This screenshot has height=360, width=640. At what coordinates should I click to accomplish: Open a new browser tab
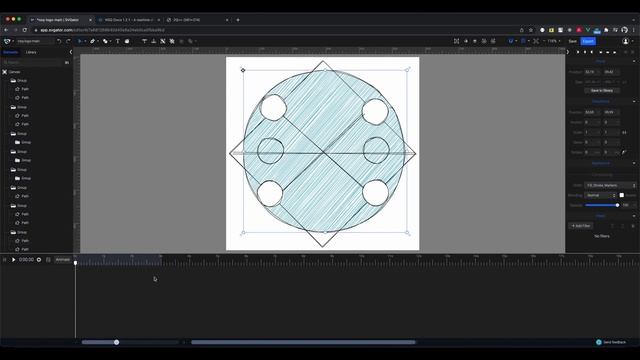click(238, 20)
